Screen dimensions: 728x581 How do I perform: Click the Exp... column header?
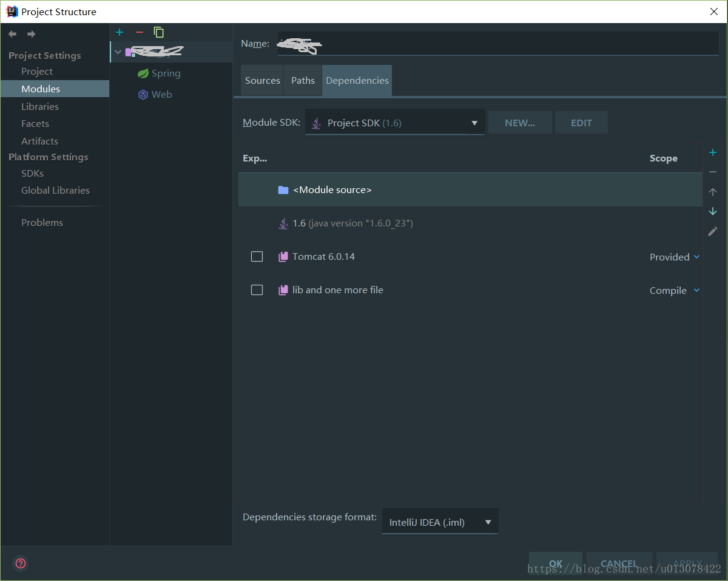pos(255,158)
